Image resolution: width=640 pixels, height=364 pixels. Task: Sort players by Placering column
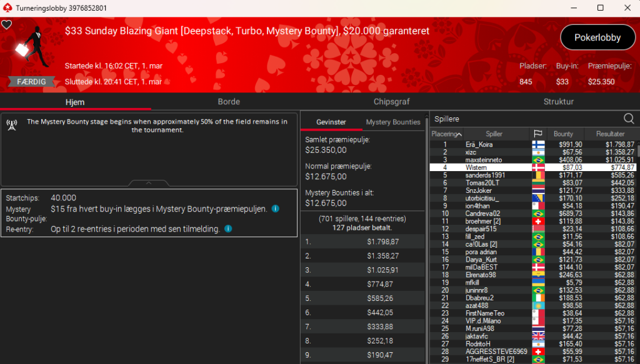(446, 134)
